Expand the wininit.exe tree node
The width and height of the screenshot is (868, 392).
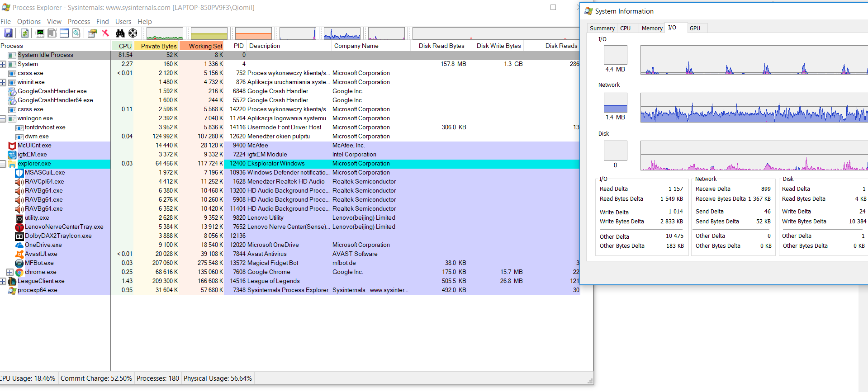3,82
